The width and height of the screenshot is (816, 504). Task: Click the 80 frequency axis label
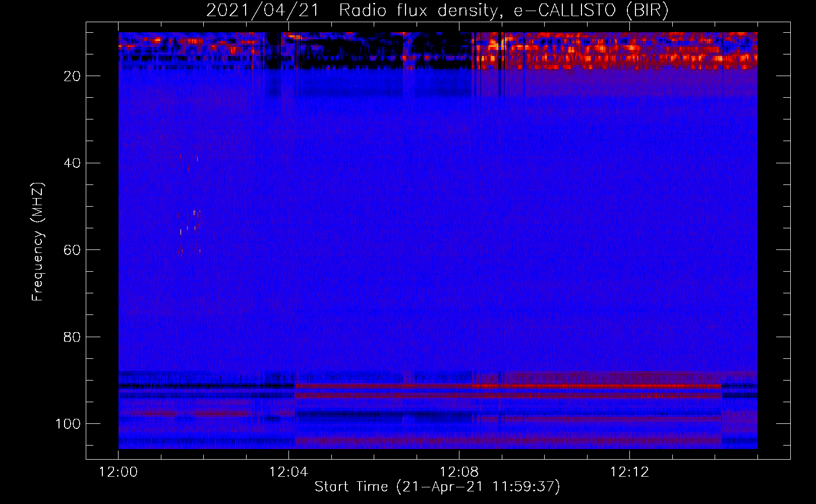[72, 337]
